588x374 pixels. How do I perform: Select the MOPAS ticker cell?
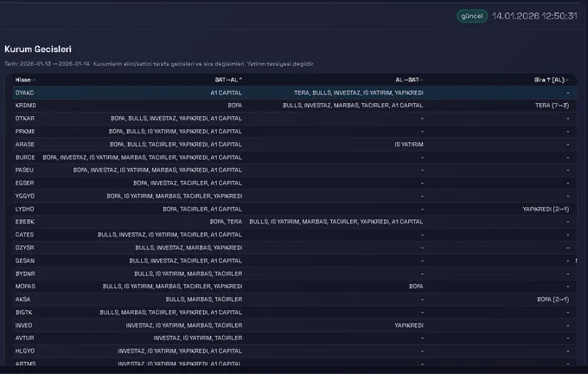coord(25,287)
